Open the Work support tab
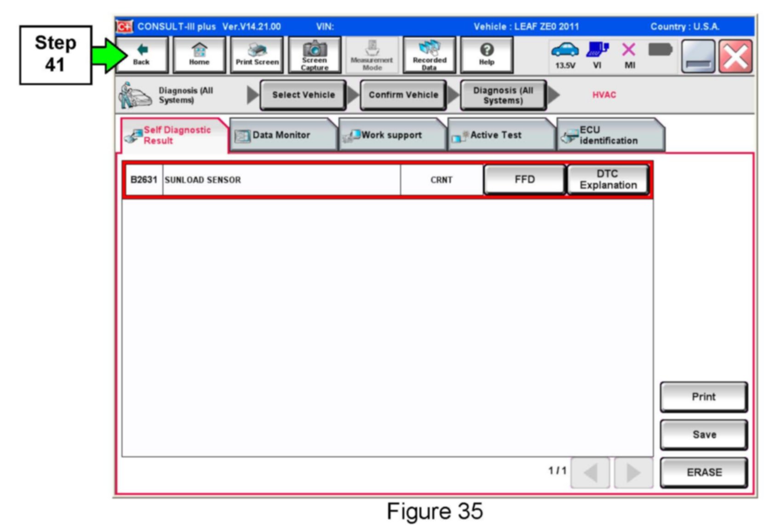The width and height of the screenshot is (764, 532). [x=391, y=135]
